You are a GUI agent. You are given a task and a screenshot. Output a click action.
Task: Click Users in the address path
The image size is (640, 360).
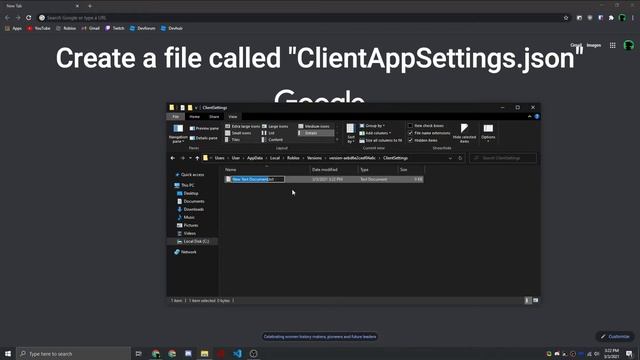(x=220, y=158)
